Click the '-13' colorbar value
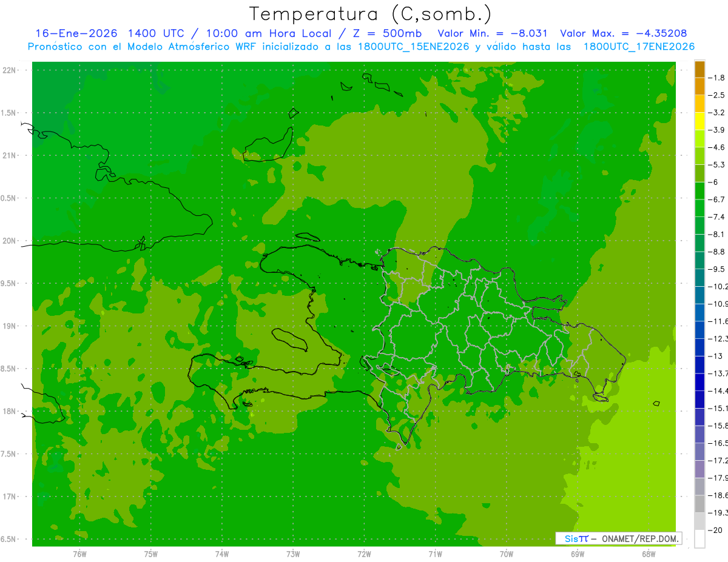The image size is (728, 562). pyautogui.click(x=715, y=356)
